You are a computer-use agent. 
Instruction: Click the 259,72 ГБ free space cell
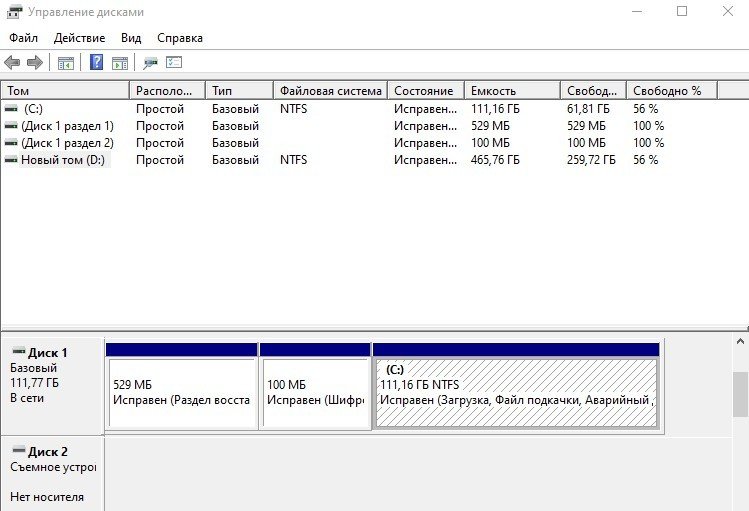coord(591,160)
